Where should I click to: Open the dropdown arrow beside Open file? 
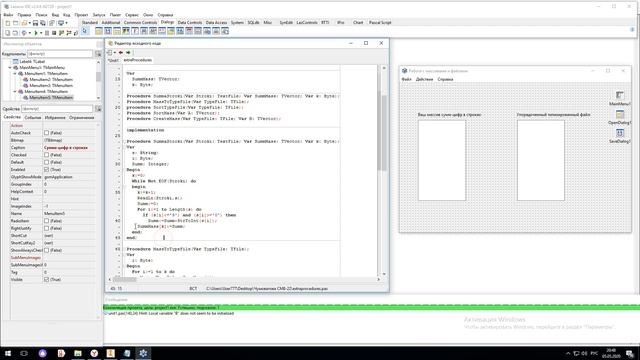(29, 23)
